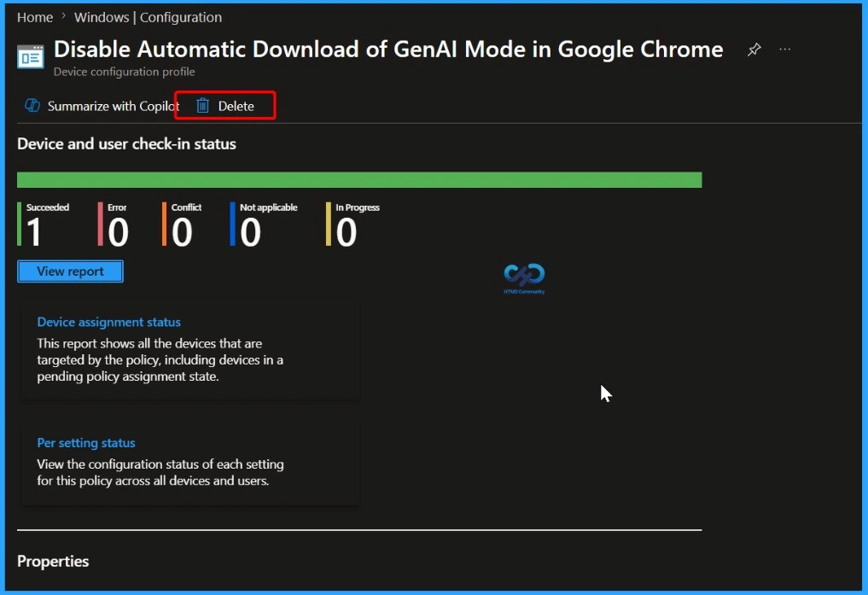Click the Copilot icon next to Summarize
This screenshot has height=595, width=868.
[32, 105]
